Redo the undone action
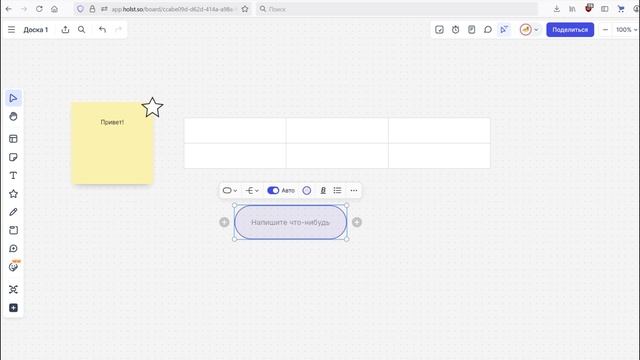This screenshot has width=640, height=360. [118, 29]
